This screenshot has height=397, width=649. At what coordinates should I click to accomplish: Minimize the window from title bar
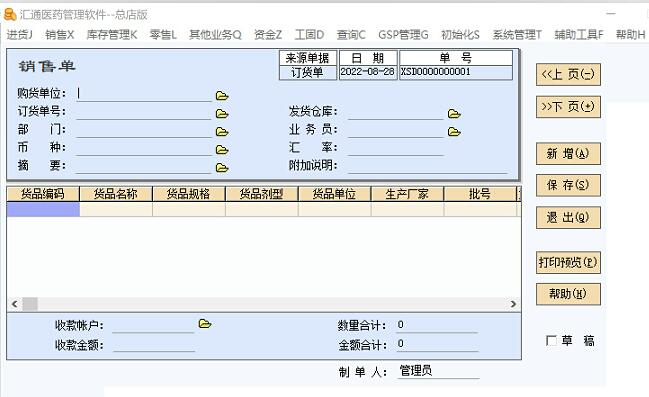[x=611, y=14]
